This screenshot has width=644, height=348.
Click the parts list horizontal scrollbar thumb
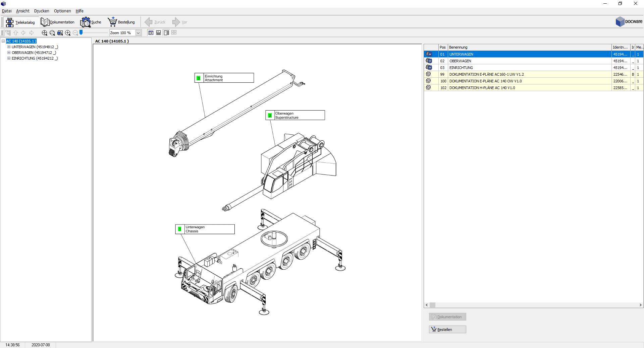(432, 305)
